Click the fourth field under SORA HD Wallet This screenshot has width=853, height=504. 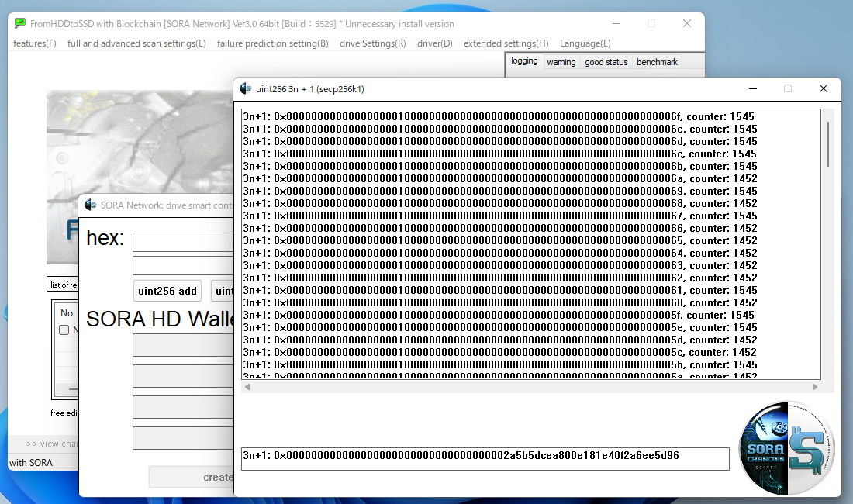click(x=183, y=438)
